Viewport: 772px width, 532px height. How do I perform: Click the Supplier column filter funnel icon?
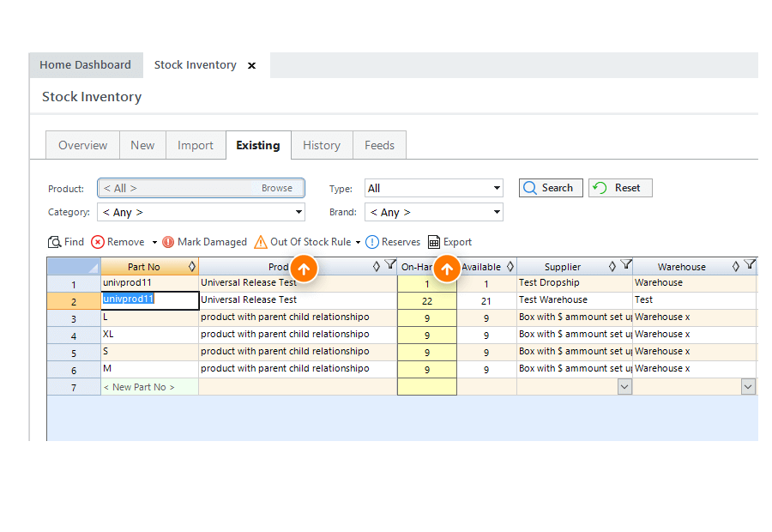pos(626,264)
